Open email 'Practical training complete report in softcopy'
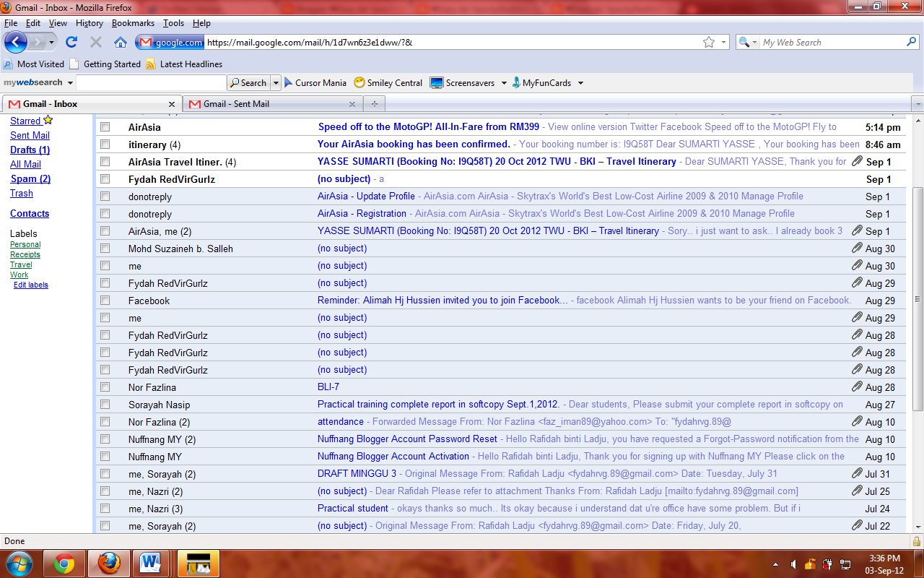 coord(439,404)
